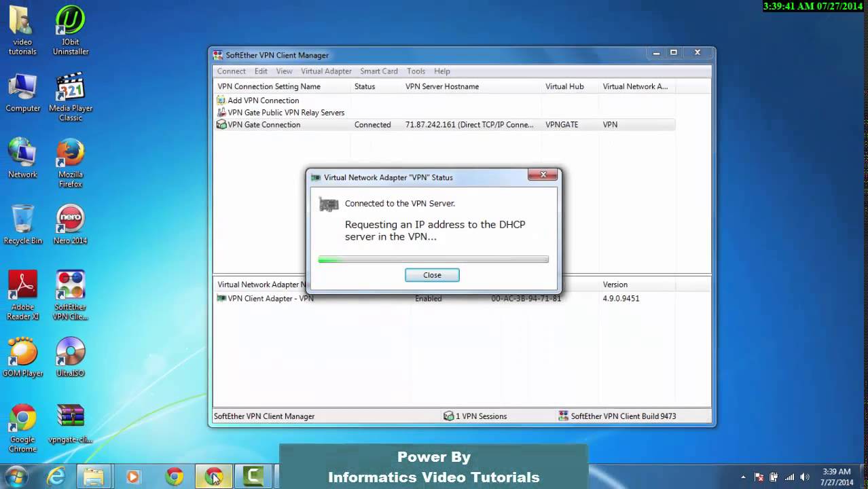Sort by Virtual Hub column header

pos(570,87)
